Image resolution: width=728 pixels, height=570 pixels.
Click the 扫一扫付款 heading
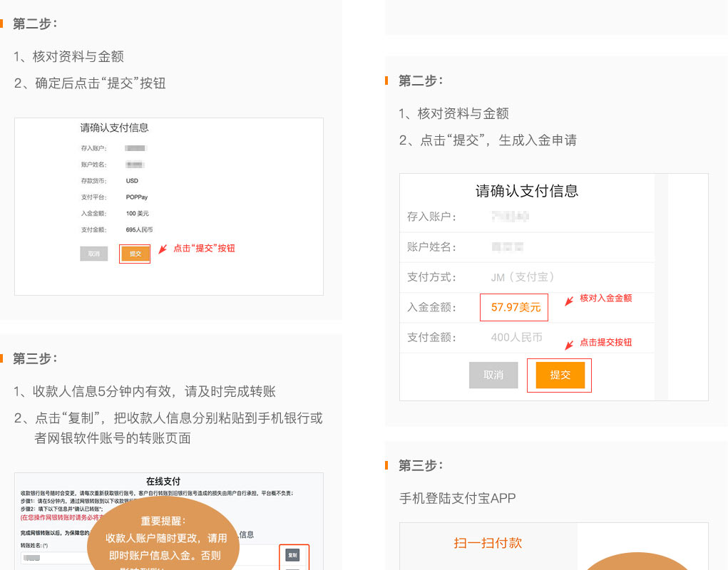(x=488, y=543)
